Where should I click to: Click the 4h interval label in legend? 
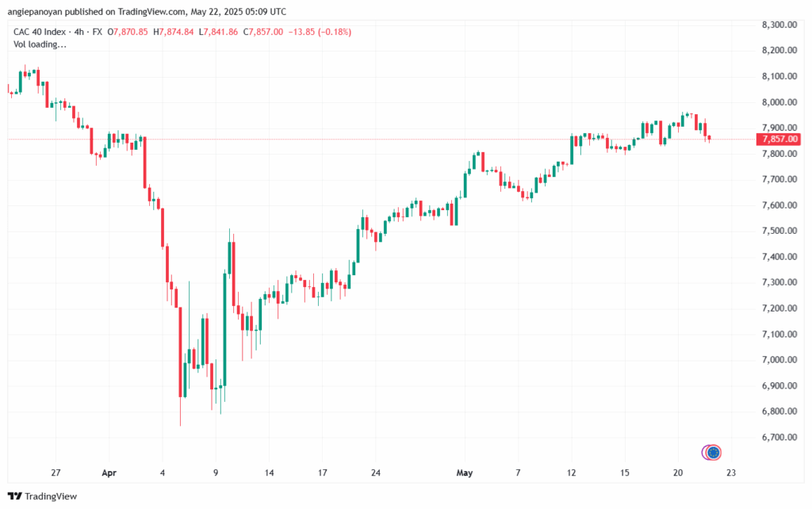(x=79, y=32)
